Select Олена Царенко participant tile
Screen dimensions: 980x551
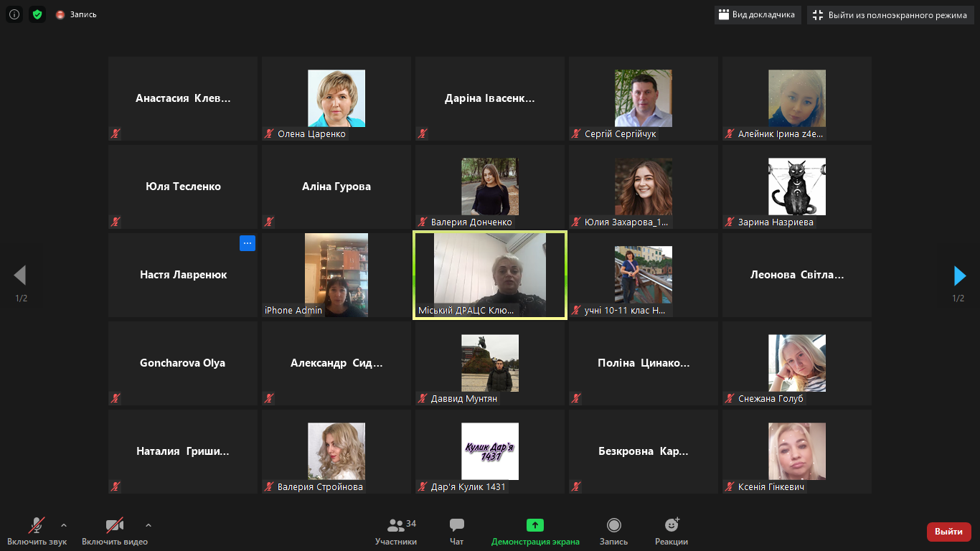click(336, 99)
